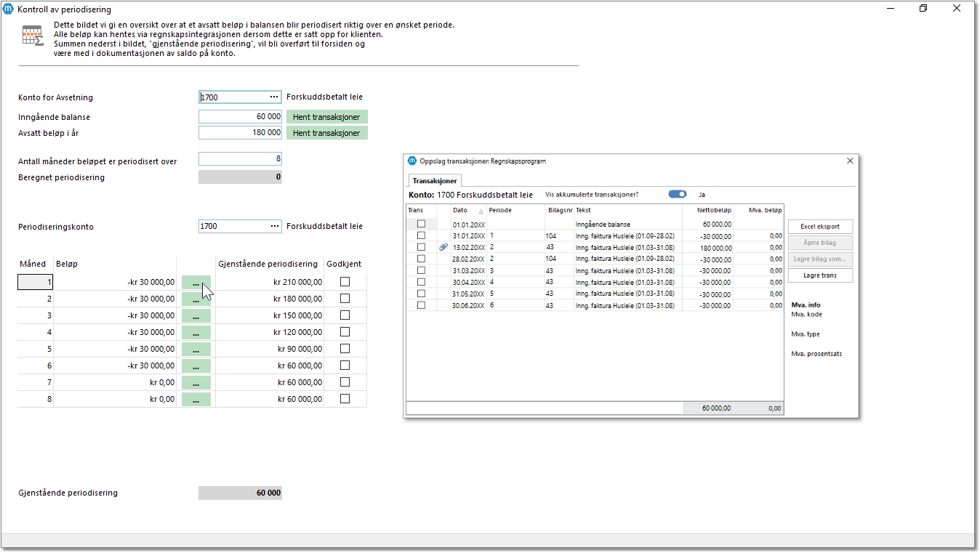Click the dots button for month 4
The width and height of the screenshot is (980, 553).
196,333
